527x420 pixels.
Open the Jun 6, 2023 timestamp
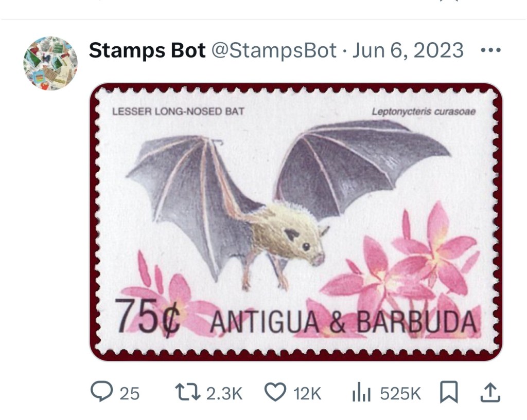pyautogui.click(x=408, y=50)
